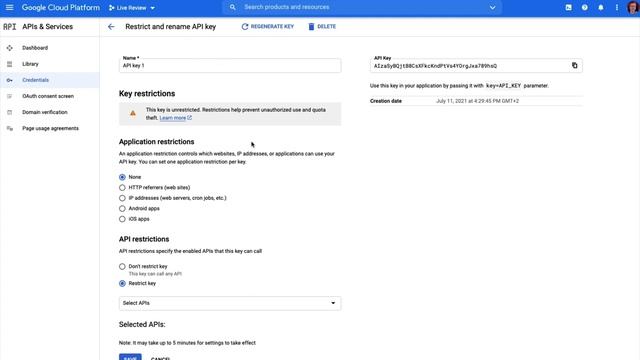Image resolution: width=640 pixels, height=360 pixels.
Task: Click the OAuth consent screen icon
Action: [9, 96]
